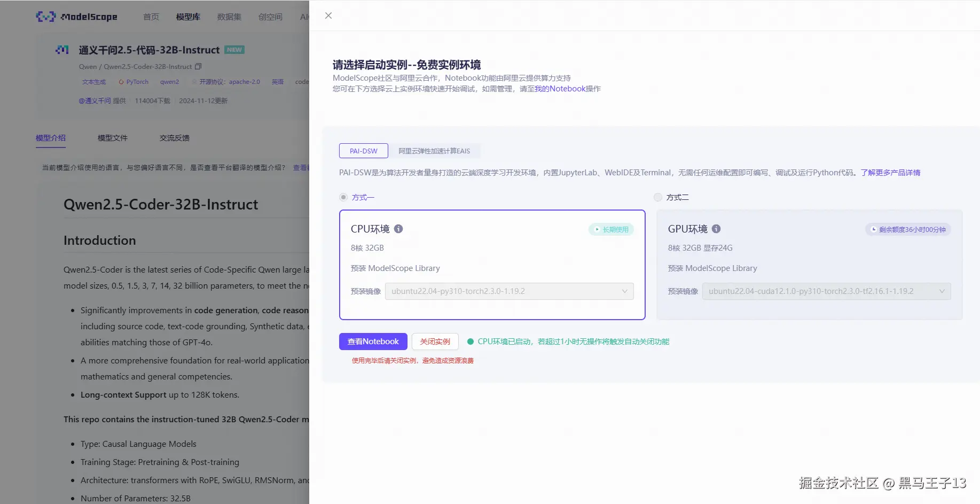Copy the model name Qwen2.5-Coder-32B-Instruct
The height and width of the screenshot is (504, 980).
198,67
